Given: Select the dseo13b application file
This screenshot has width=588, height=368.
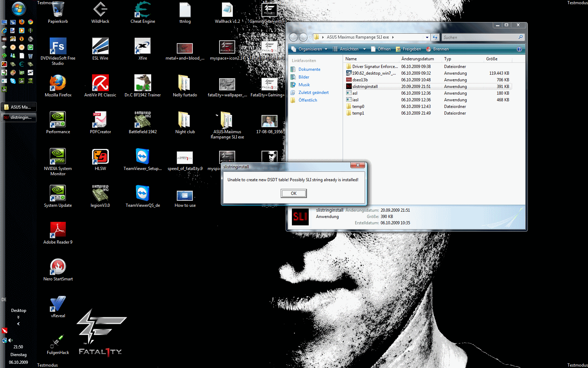Looking at the screenshot, I should pyautogui.click(x=428, y=80).
